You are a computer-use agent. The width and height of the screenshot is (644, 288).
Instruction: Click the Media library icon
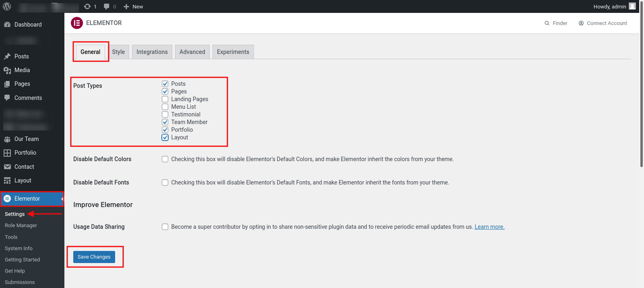click(x=7, y=70)
